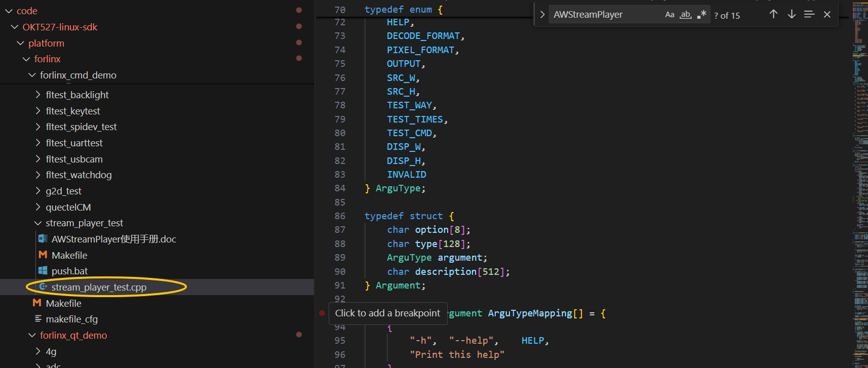This screenshot has height=368, width=868.
Task: Go to previous match arrow
Action: (773, 14)
